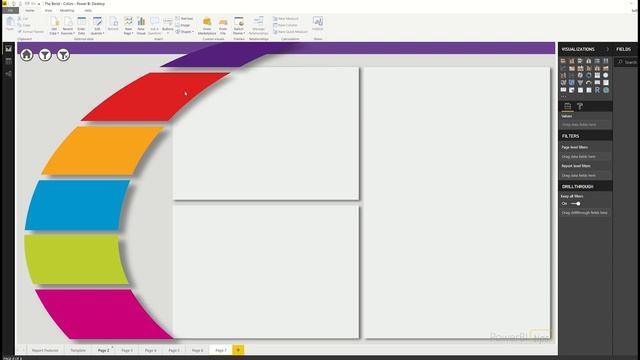Click Format Painter in Clipboard group
This screenshot has width=640, height=360.
31,31
